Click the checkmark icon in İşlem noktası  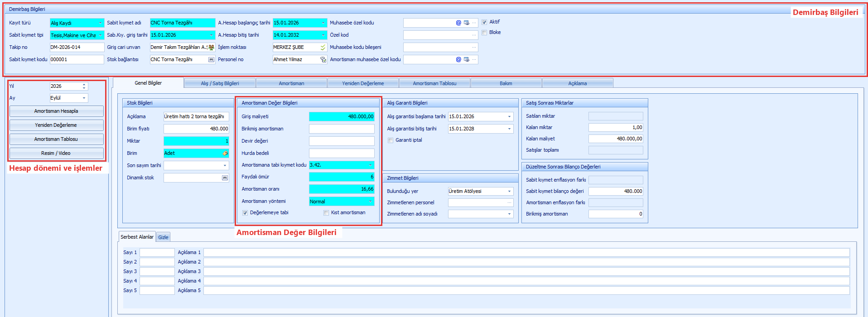pos(323,47)
